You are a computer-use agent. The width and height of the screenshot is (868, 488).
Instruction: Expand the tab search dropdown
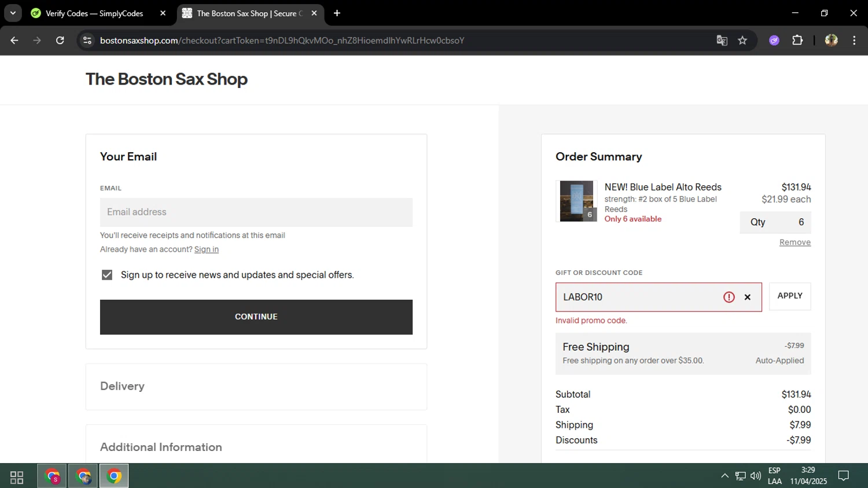coord(13,13)
